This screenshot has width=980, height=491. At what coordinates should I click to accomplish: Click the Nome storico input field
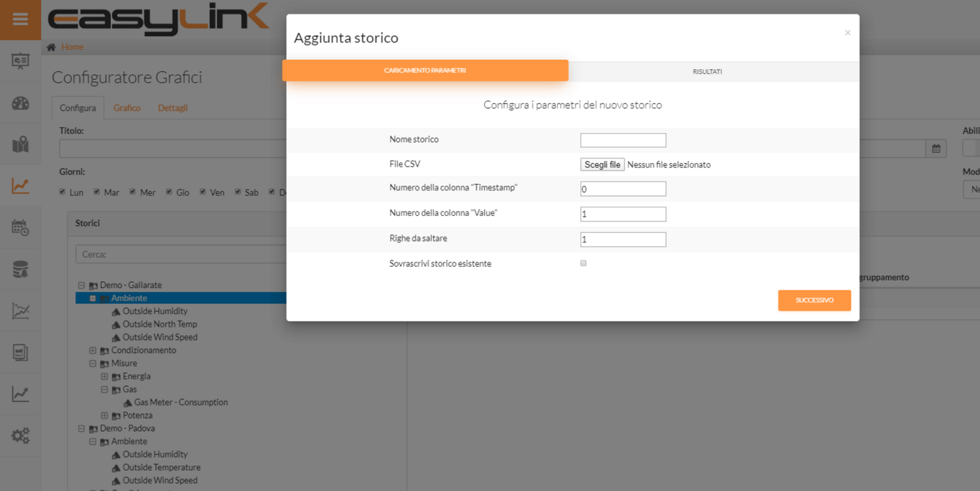click(x=623, y=140)
